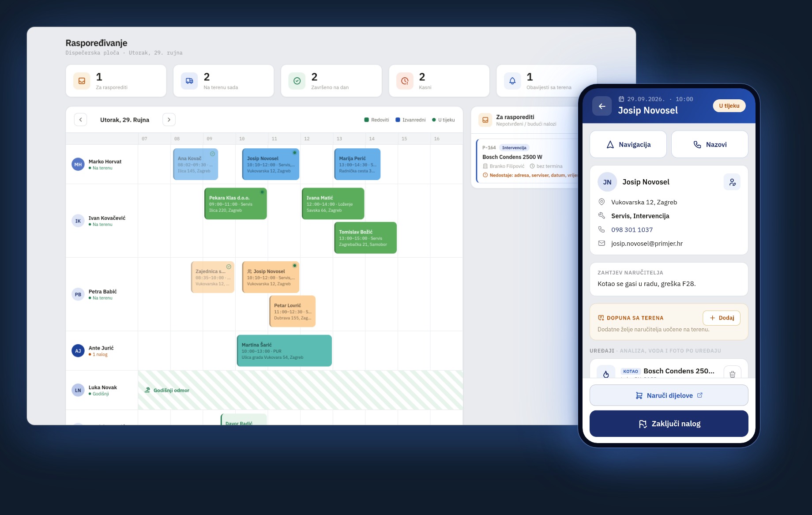Open Petar Lovrić appointment block
This screenshot has height=515, width=812.
pos(293,311)
